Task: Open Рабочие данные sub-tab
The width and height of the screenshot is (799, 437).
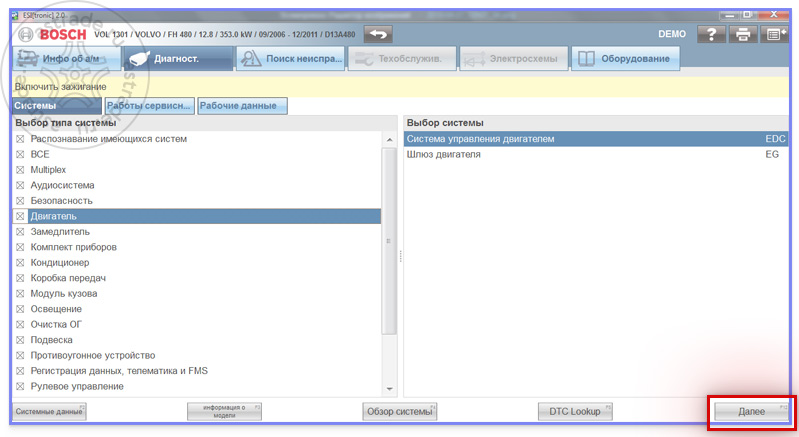Action: point(243,106)
